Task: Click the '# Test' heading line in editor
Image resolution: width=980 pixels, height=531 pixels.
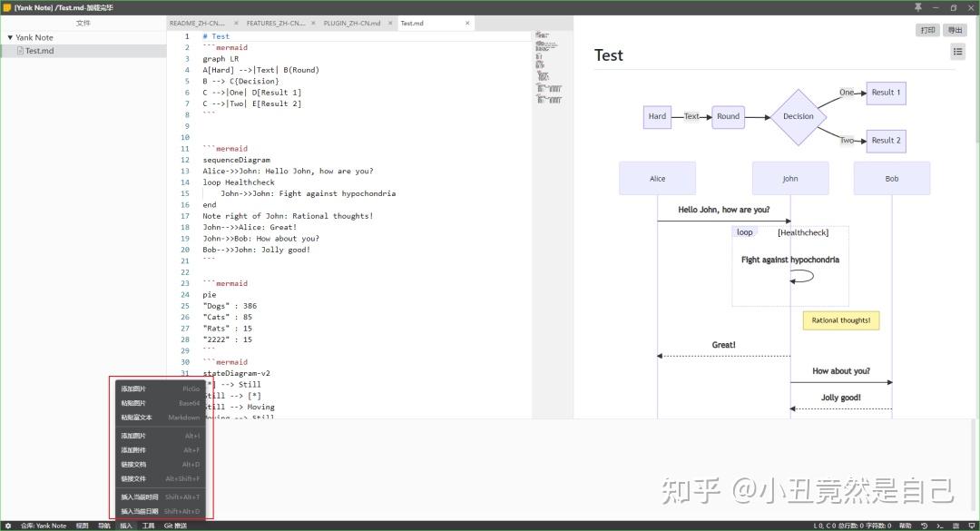Action: pos(216,37)
